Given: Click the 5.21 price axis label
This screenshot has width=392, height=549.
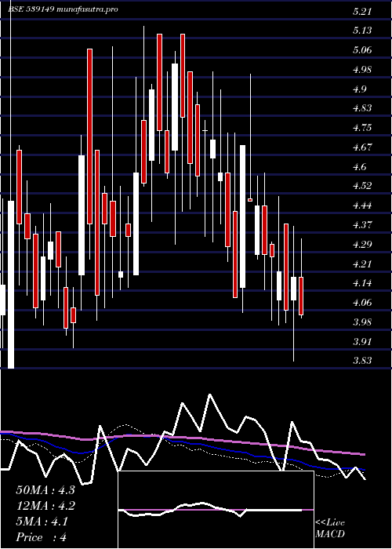Looking at the screenshot, I should pyautogui.click(x=361, y=12).
